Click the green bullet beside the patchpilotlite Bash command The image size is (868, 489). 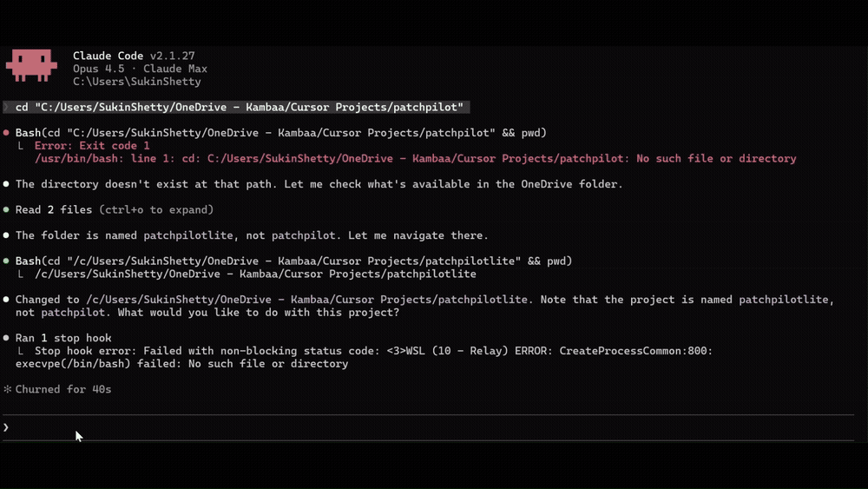[x=6, y=261]
